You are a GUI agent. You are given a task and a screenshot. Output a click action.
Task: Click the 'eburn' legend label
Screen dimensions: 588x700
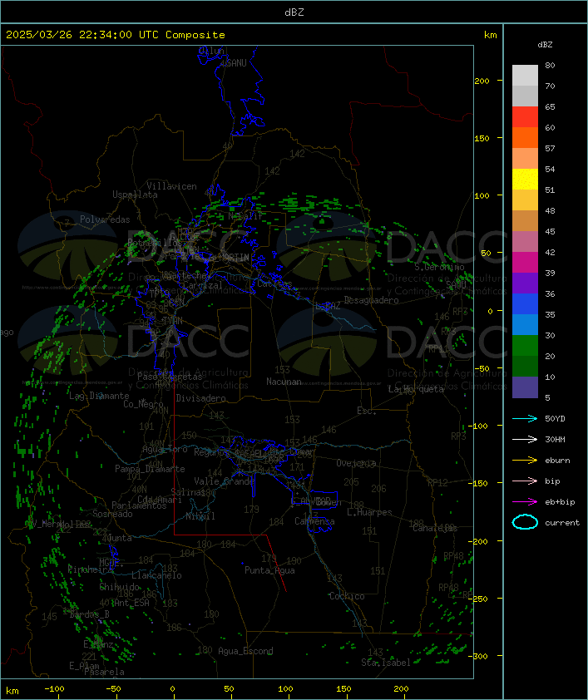[x=557, y=461]
